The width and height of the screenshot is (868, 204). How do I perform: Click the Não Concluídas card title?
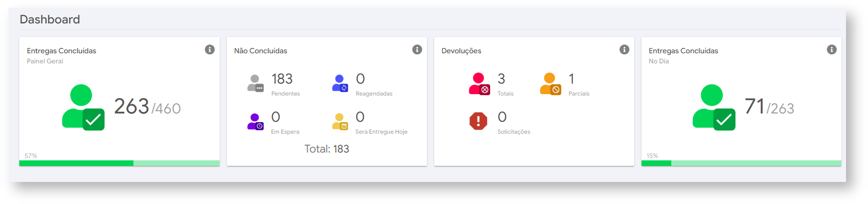pos(260,51)
